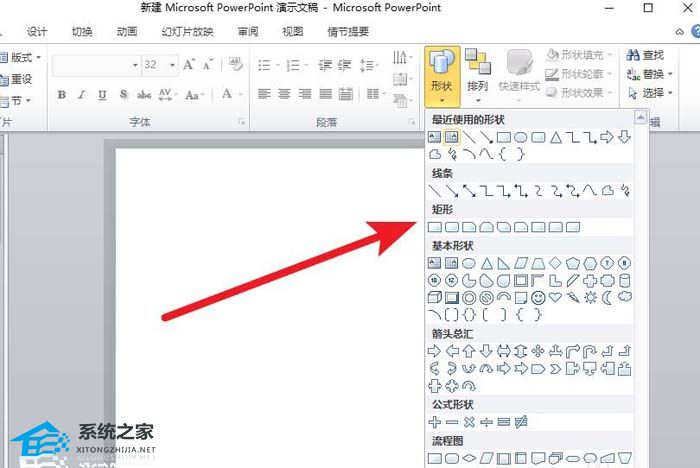Select the cross shape in 基本形状
Screen dimensions: 700x468
point(590,281)
